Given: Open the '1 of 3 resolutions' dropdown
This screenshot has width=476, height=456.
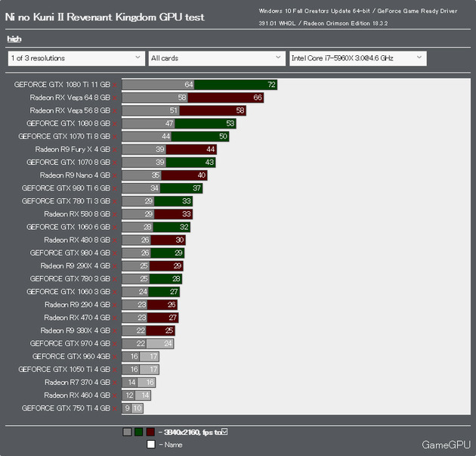Looking at the screenshot, I should 76,58.
